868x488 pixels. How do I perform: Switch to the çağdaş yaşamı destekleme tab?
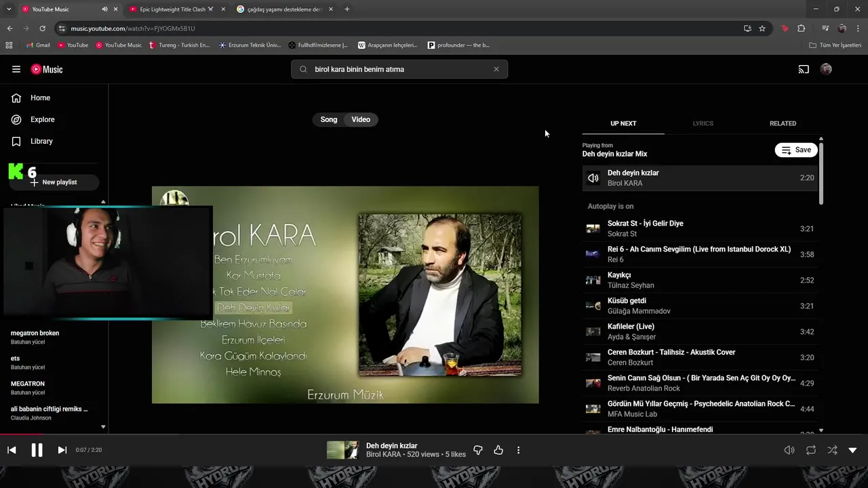pyautogui.click(x=285, y=9)
